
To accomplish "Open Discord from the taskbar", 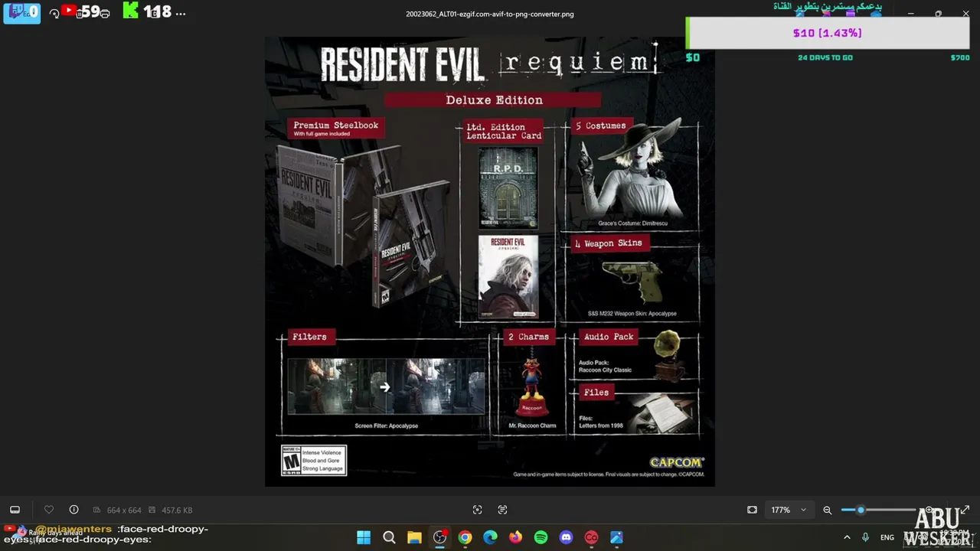I will 566,537.
